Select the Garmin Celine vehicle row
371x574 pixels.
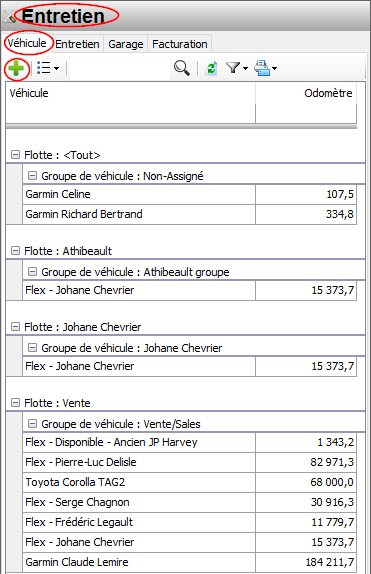pyautogui.click(x=189, y=194)
